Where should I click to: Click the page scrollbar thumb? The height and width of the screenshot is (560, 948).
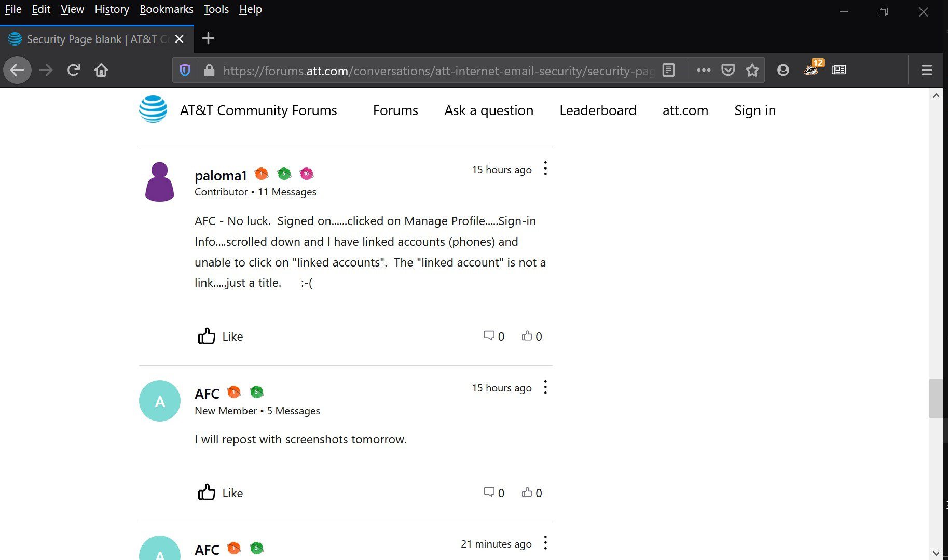[x=936, y=398]
